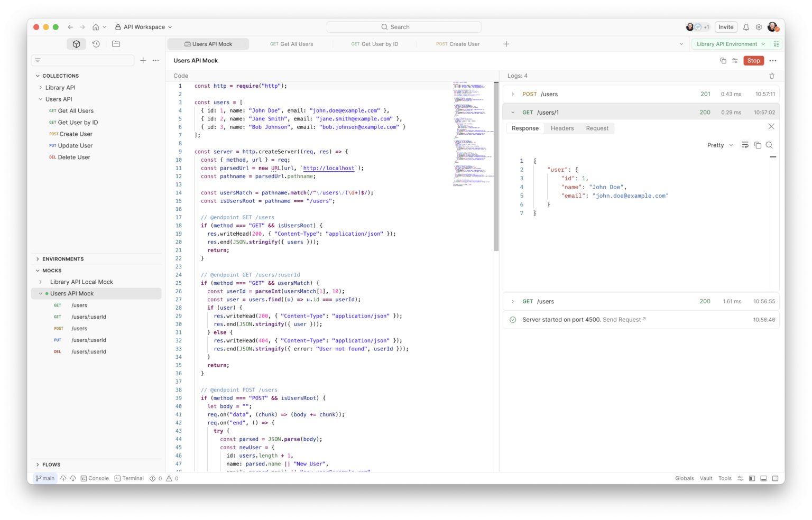Screen dimensions: 812x520
Task: Open the Console in status bar
Action: tap(95, 478)
